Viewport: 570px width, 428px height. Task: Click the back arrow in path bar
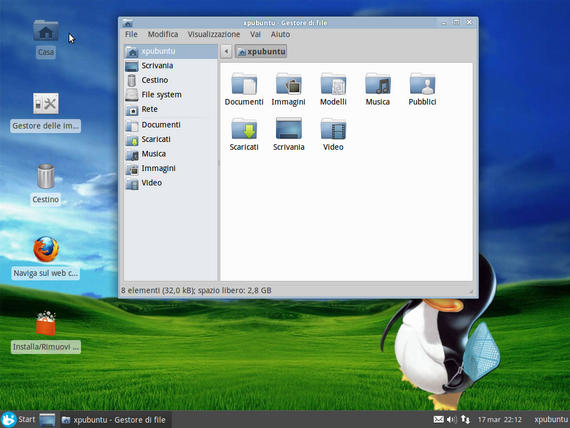(226, 51)
